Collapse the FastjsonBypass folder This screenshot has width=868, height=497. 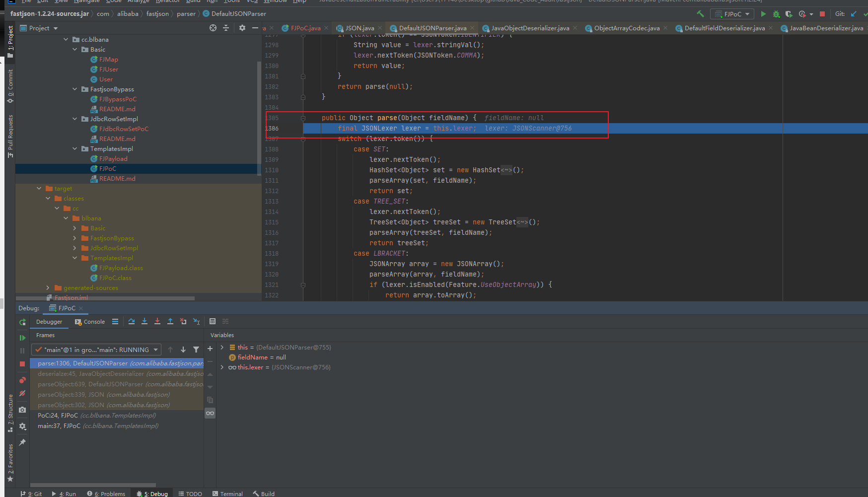tap(75, 89)
